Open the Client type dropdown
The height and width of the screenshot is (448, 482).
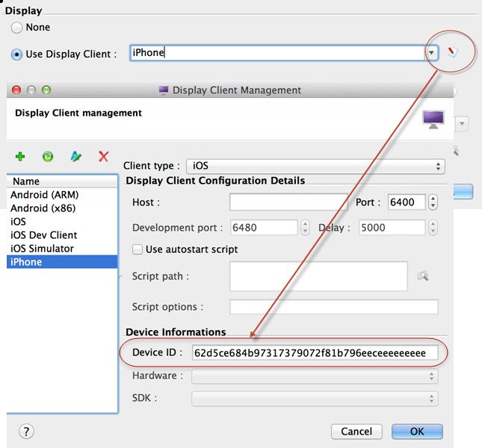tap(314, 166)
